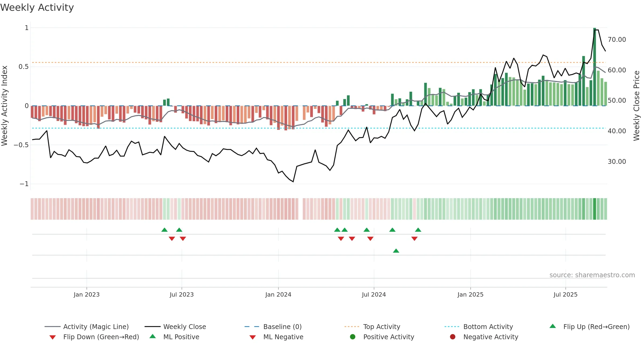Click the '60.00' price axis label

tap(617, 70)
